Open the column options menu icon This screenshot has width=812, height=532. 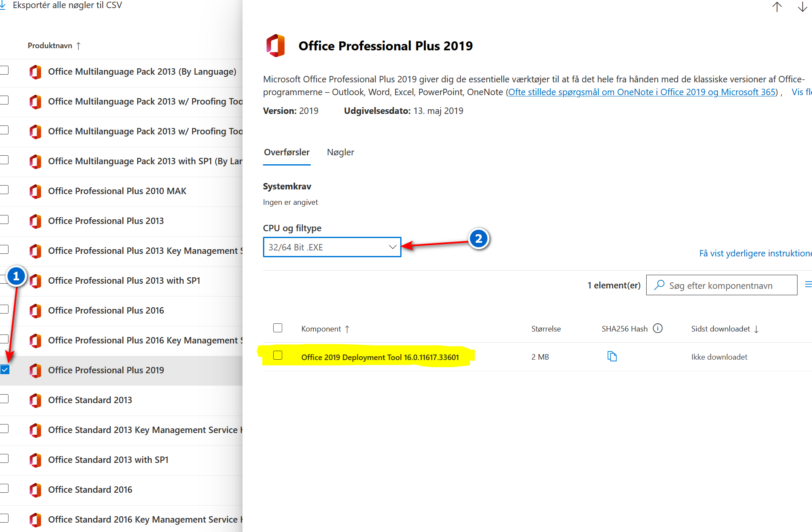pyautogui.click(x=808, y=284)
